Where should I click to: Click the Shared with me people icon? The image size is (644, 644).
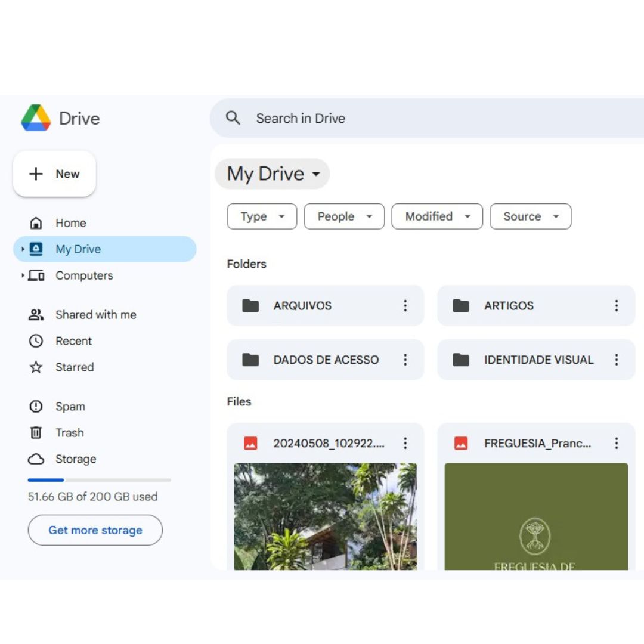point(36,315)
